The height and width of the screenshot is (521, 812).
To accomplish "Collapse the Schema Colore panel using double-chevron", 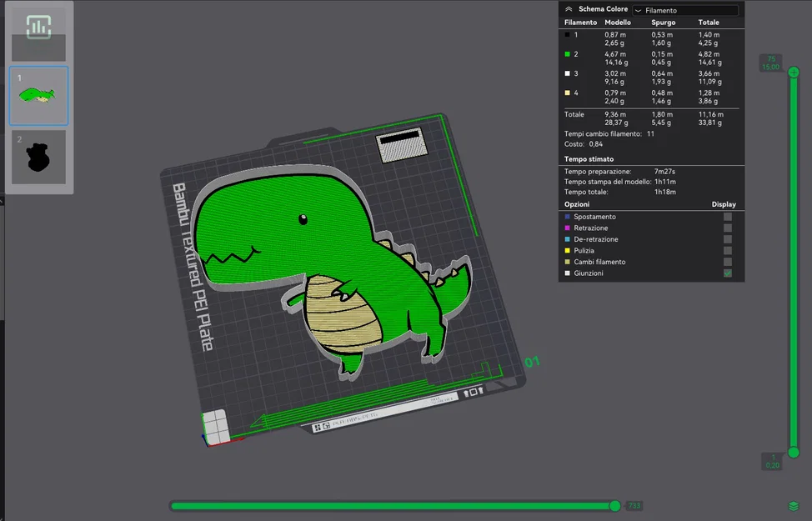I will point(569,9).
